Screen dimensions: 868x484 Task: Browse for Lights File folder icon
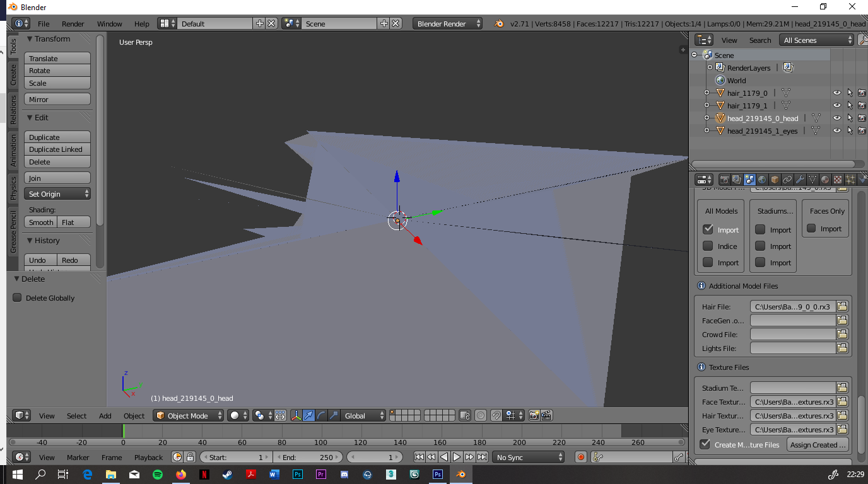[842, 348]
